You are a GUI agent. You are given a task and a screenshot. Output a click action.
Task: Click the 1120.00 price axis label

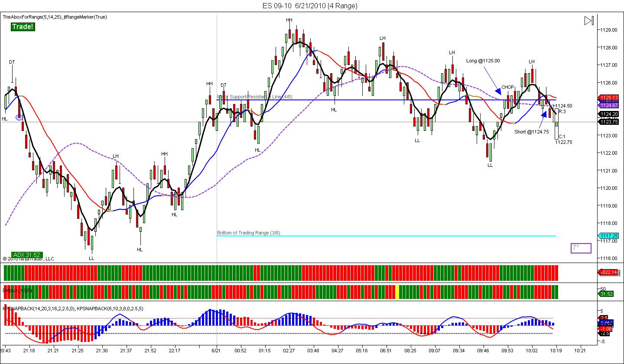(608, 188)
